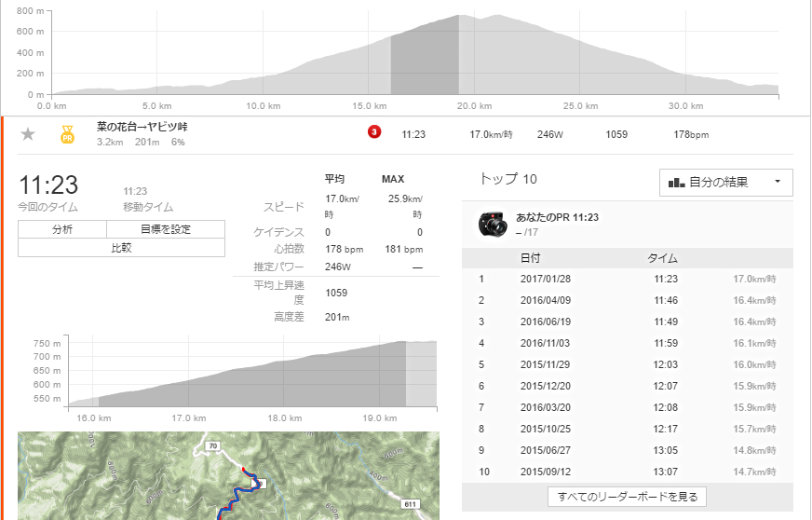Click the タイム column header
This screenshot has height=520, width=812.
pyautogui.click(x=662, y=257)
